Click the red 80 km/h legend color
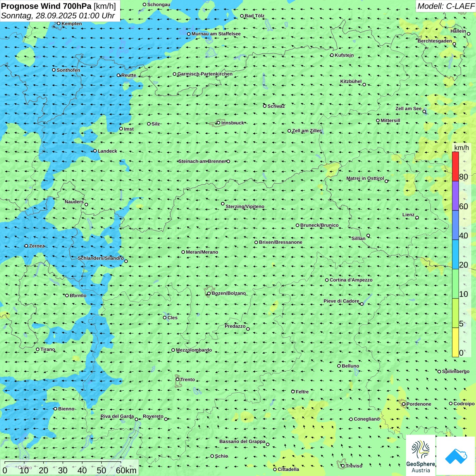The width and height of the screenshot is (476, 476). click(x=455, y=166)
